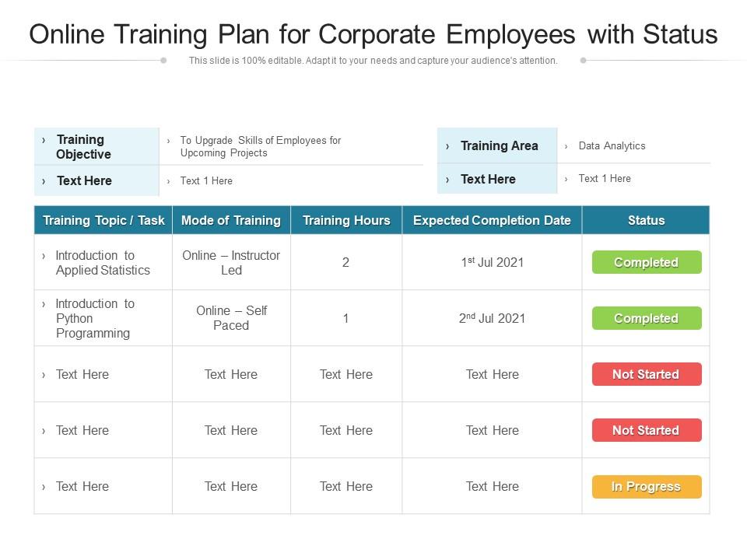
Task: Click the In Progress status badge
Action: tap(646, 487)
